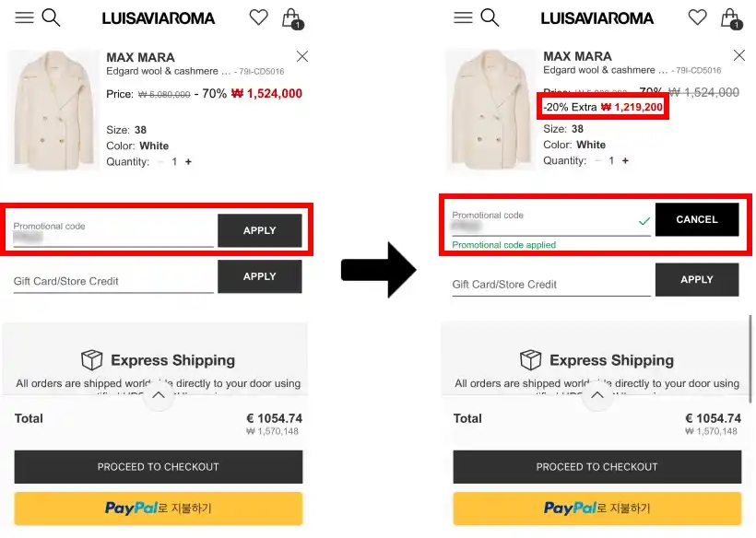Screen dimensions: 756x538
Task: Focus Gift Card/Store Credit field in right screenshot
Action: point(550,285)
